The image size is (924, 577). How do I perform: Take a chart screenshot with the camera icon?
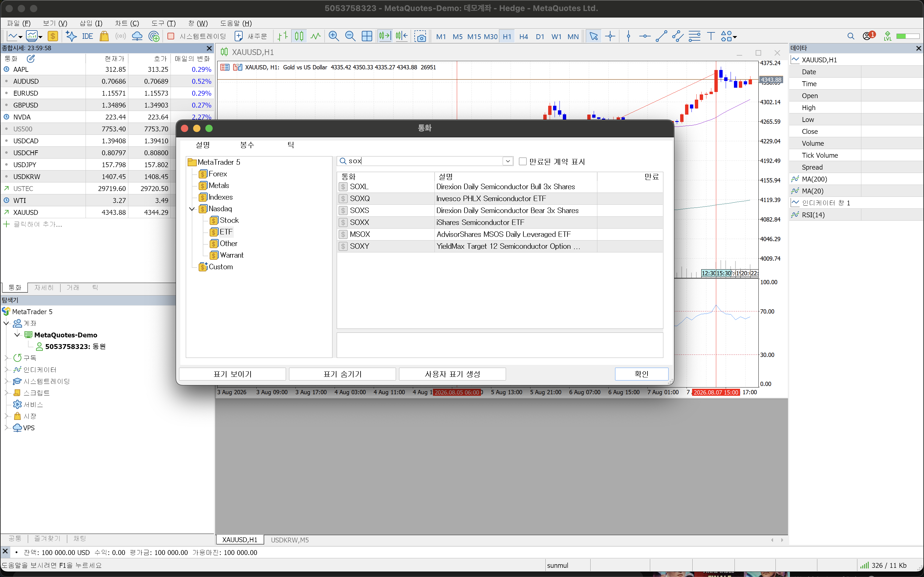pyautogui.click(x=420, y=36)
